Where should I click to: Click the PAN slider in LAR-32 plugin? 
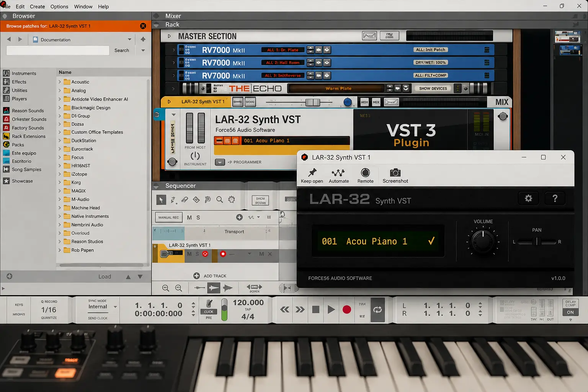pyautogui.click(x=537, y=242)
